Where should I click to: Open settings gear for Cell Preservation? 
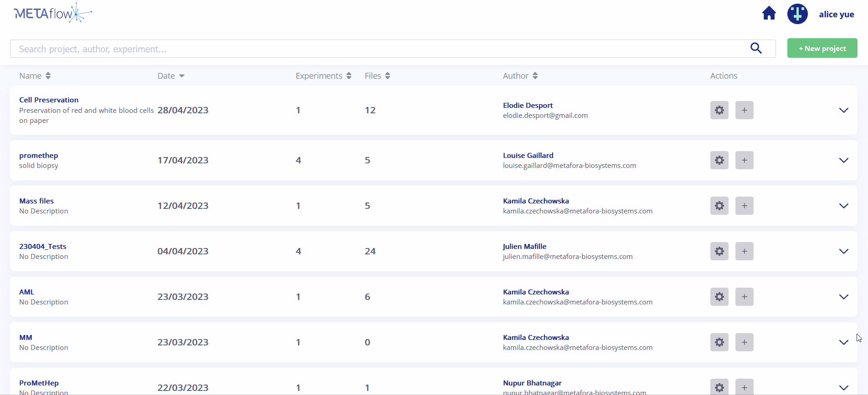[719, 110]
